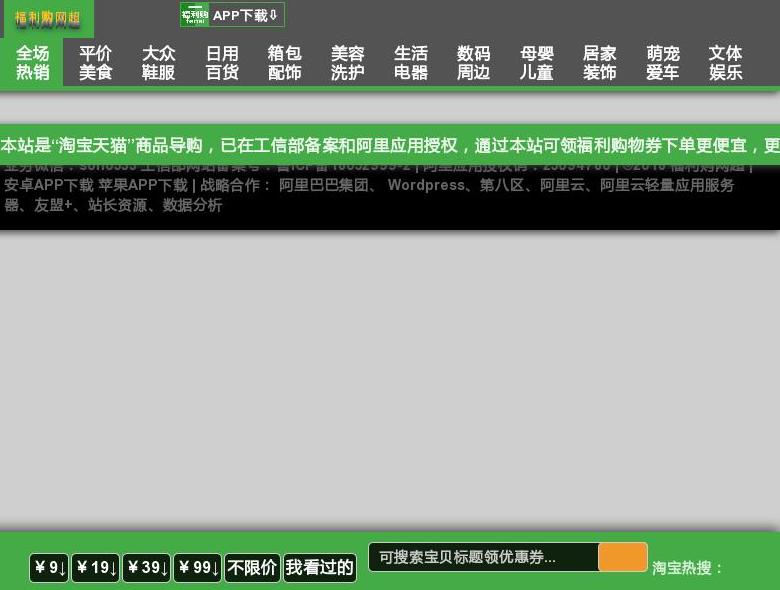The height and width of the screenshot is (590, 780).
Task: Select the 文体娱乐 category
Action: [x=726, y=63]
